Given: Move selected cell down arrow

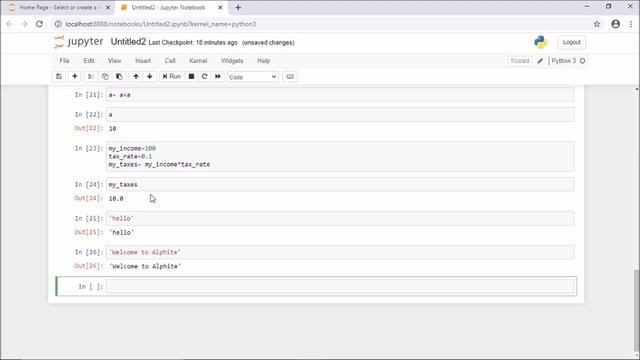Looking at the screenshot, I should click(150, 76).
